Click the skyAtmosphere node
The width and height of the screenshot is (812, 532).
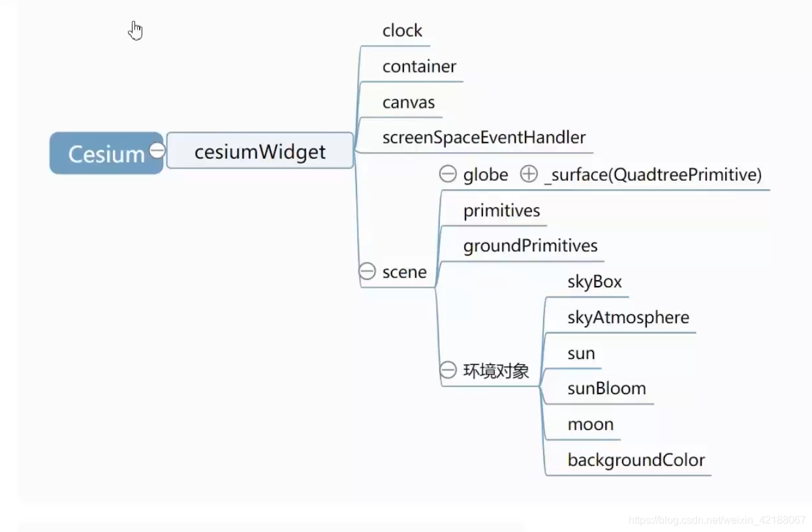point(629,318)
